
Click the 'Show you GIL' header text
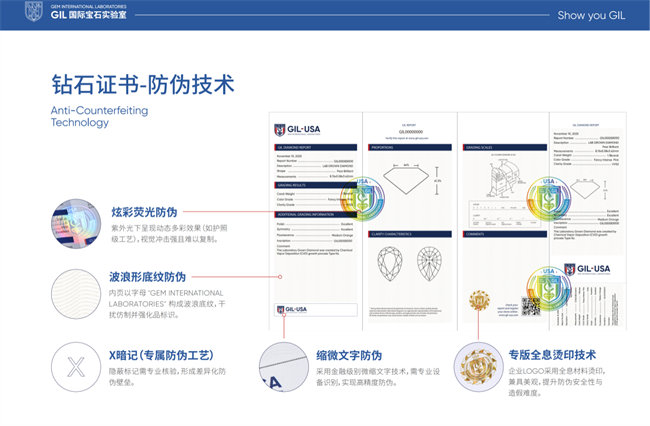tap(591, 15)
